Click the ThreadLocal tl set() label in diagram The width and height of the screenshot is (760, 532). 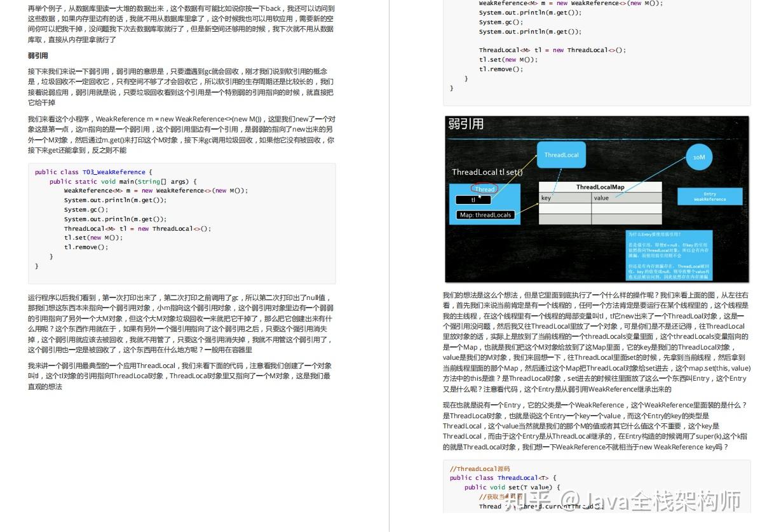tap(487, 172)
